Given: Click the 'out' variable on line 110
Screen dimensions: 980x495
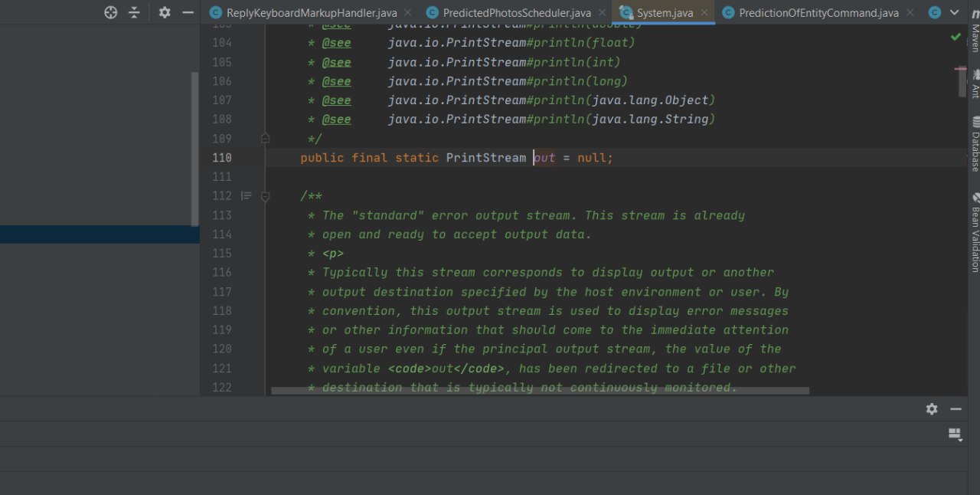Looking at the screenshot, I should pyautogui.click(x=544, y=158).
